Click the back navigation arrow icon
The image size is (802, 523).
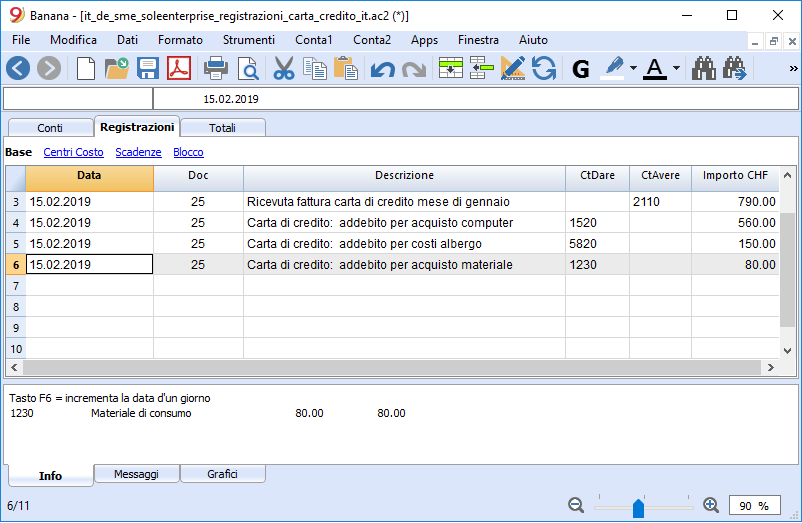pos(18,68)
